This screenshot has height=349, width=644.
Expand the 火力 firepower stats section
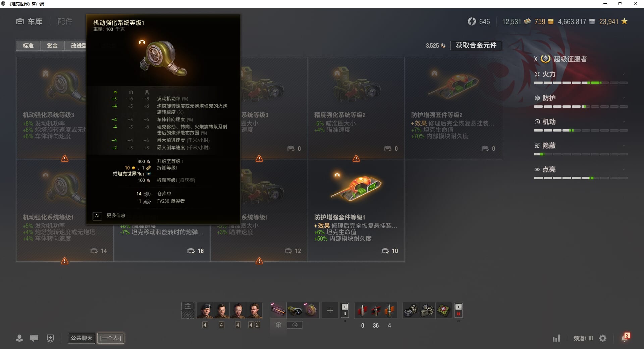581,74
